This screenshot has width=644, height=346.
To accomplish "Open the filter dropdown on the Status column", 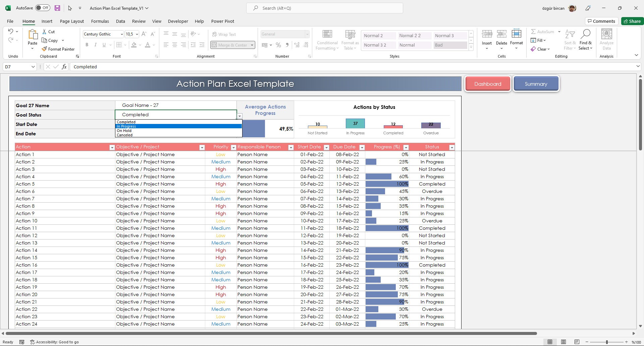I will point(452,147).
